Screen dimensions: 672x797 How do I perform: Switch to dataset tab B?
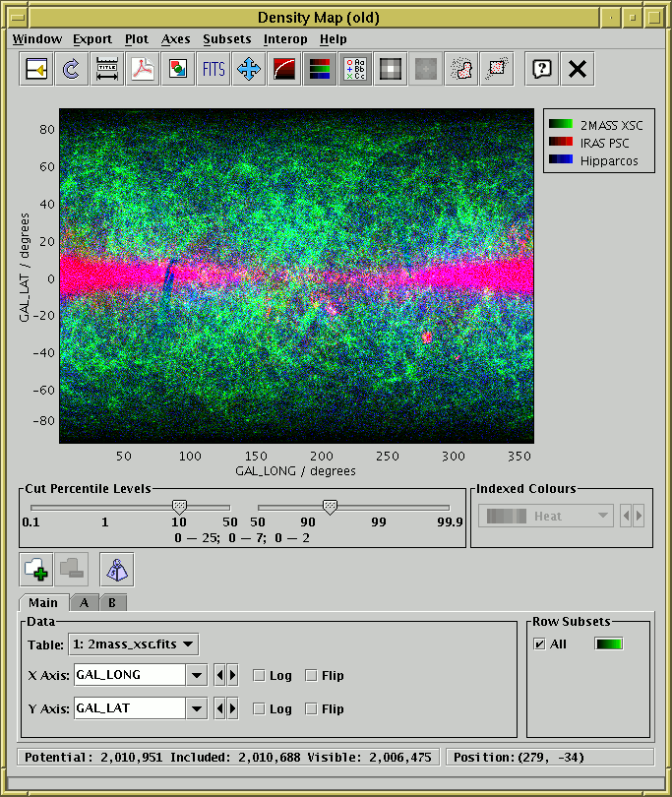[112, 603]
